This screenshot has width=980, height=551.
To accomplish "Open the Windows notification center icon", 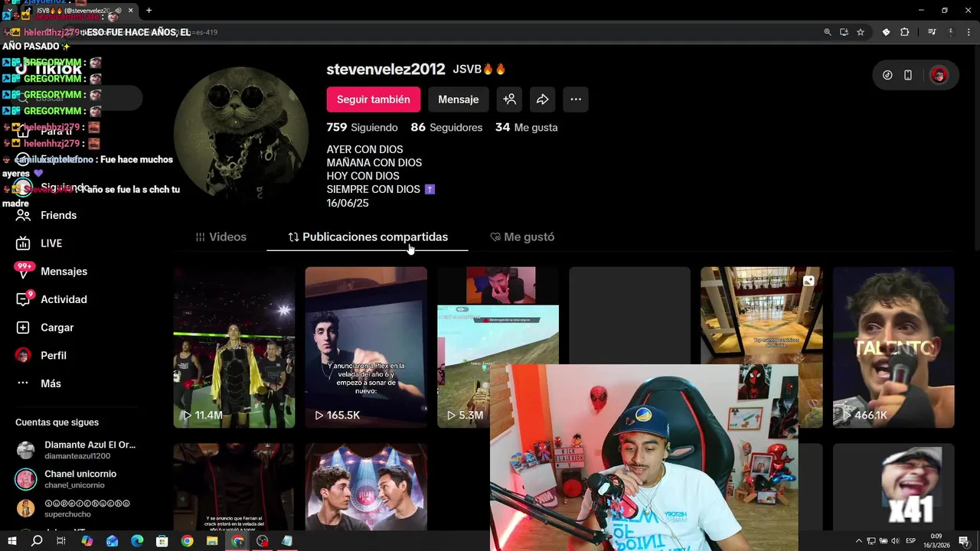I will (964, 541).
